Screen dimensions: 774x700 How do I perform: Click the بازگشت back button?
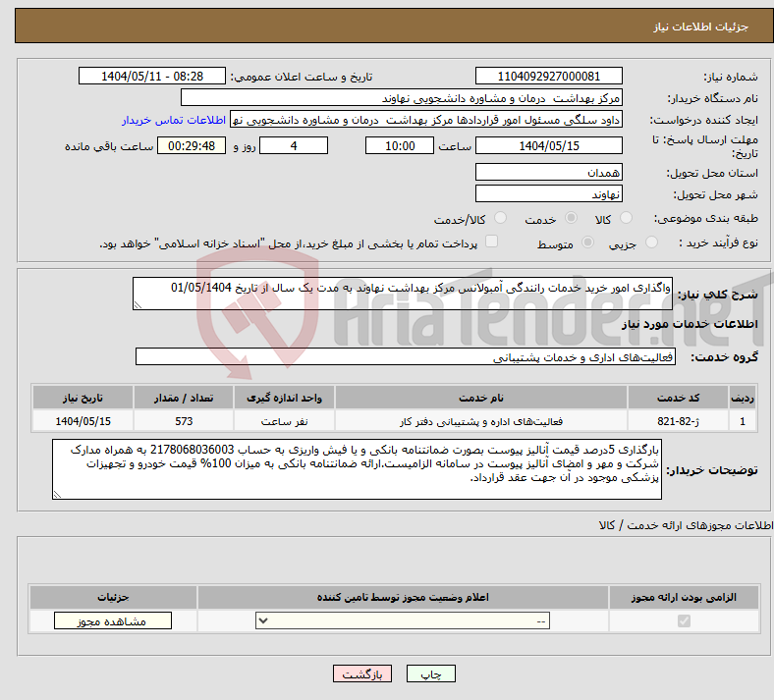pos(362,673)
